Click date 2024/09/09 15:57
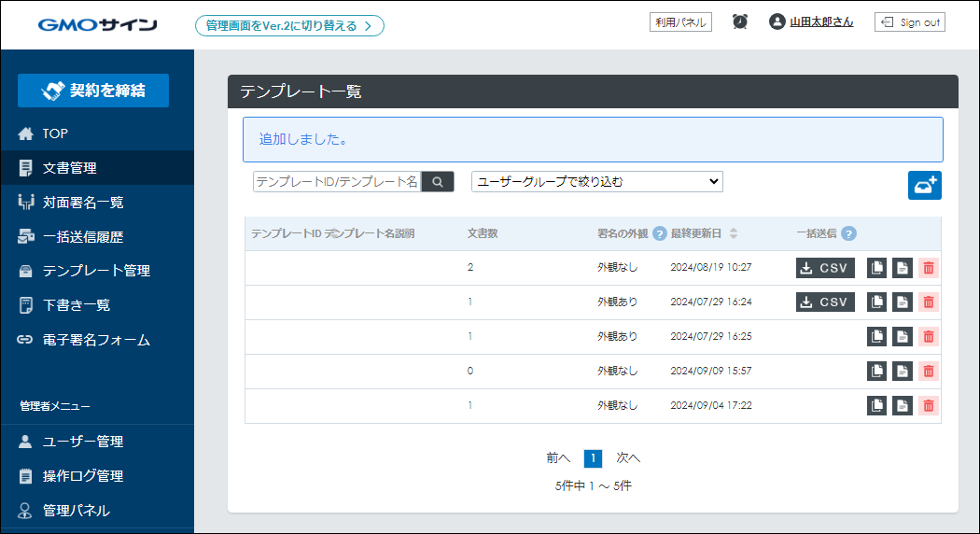The width and height of the screenshot is (980, 534). coord(711,371)
